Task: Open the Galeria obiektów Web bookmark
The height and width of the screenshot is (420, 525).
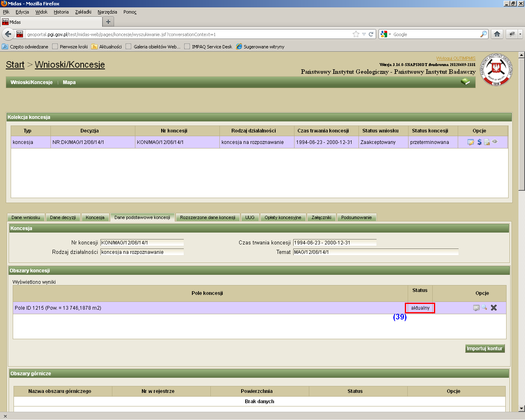Action: pyautogui.click(x=153, y=47)
